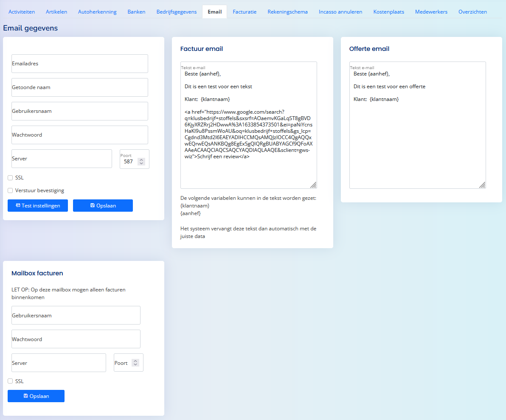506x420 pixels.
Task: Enable the SSL checkbox under Email gegevens
Action: [x=10, y=178]
